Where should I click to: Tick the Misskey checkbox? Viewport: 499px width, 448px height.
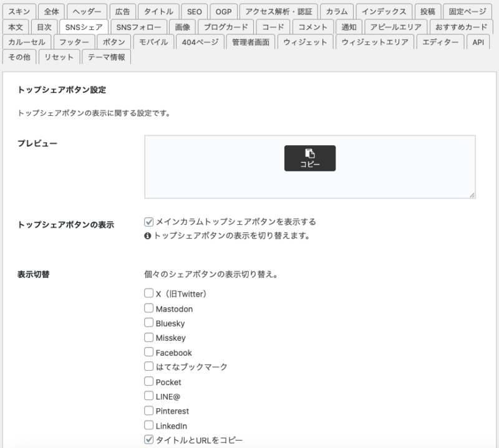(148, 337)
